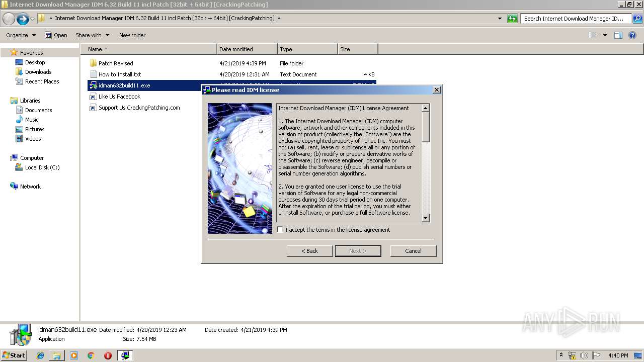The height and width of the screenshot is (362, 644).
Task: Open Documents library
Action: click(38, 110)
